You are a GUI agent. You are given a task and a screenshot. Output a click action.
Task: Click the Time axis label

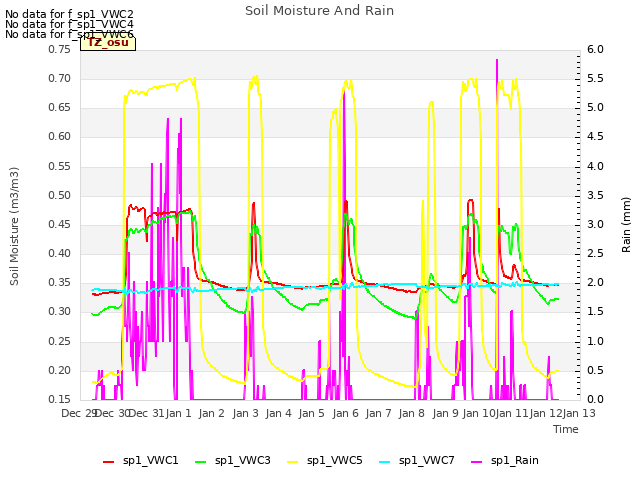[x=566, y=429]
